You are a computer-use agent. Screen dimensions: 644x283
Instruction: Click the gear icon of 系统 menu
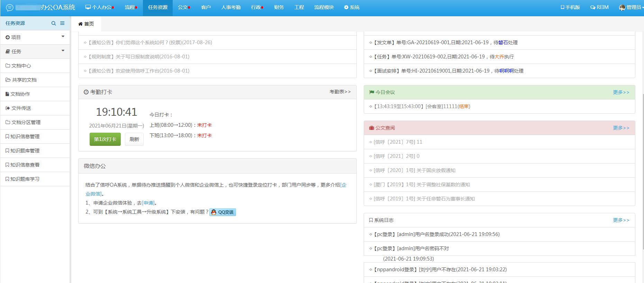346,7
